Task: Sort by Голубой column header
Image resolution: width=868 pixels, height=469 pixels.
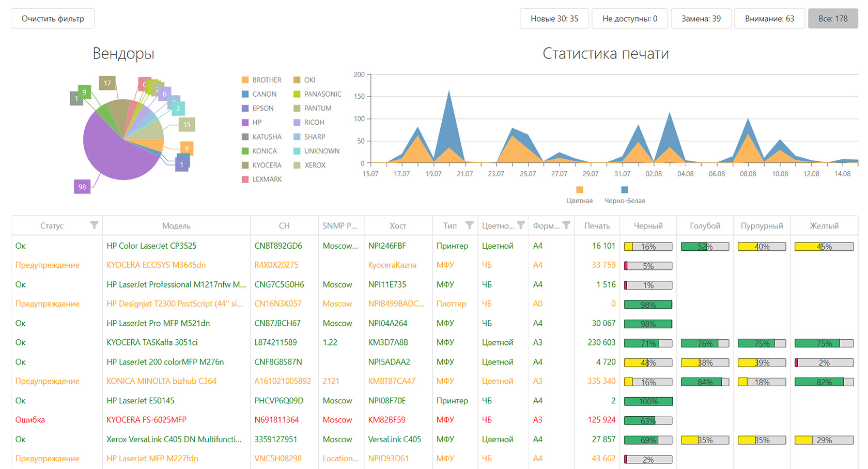Action: (x=705, y=225)
